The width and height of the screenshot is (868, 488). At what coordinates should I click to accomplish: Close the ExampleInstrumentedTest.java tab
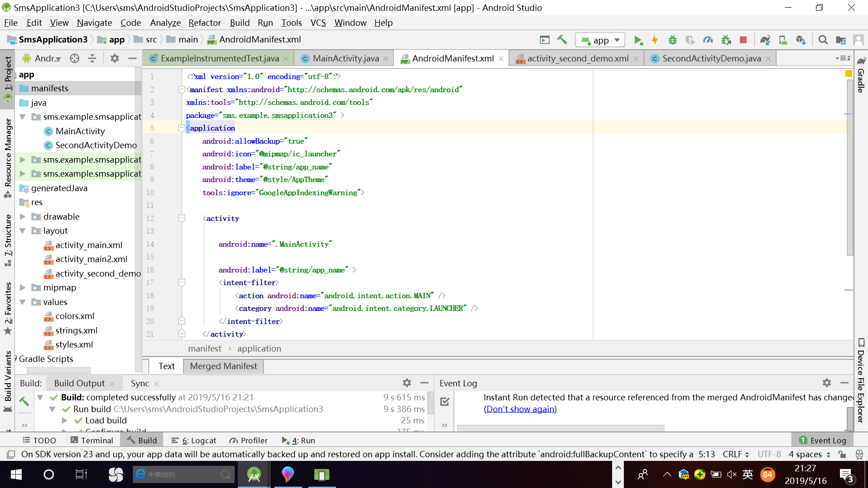point(286,59)
